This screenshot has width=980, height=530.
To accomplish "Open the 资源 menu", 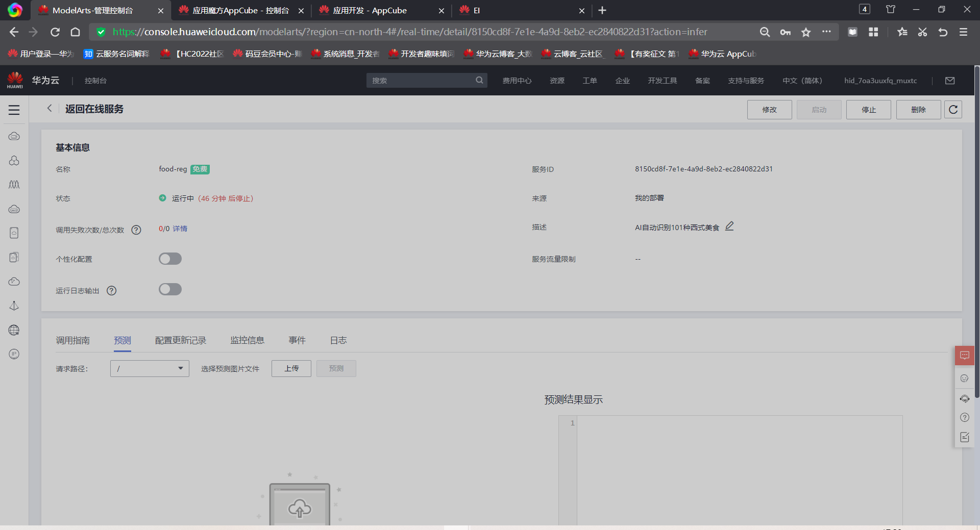I will pyautogui.click(x=557, y=81).
